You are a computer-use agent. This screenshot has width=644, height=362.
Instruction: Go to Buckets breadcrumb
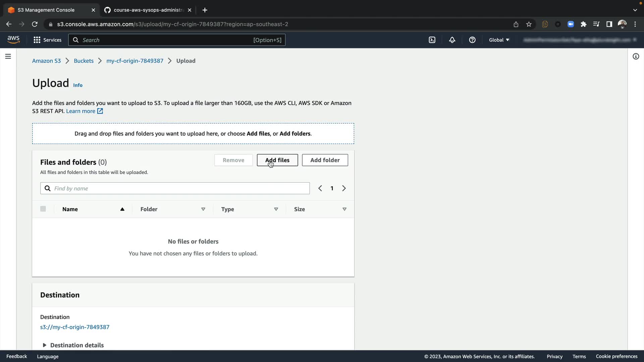pyautogui.click(x=84, y=61)
